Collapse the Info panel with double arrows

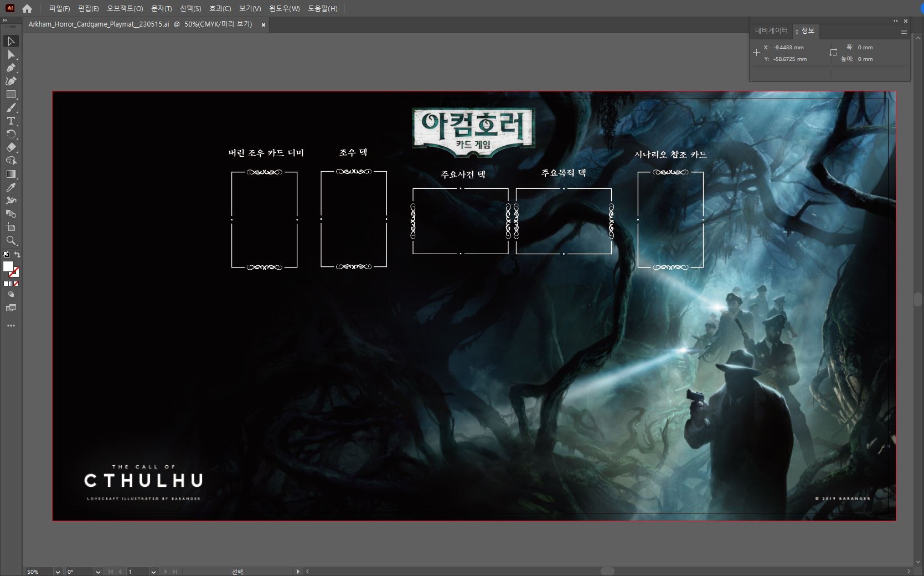click(x=896, y=20)
